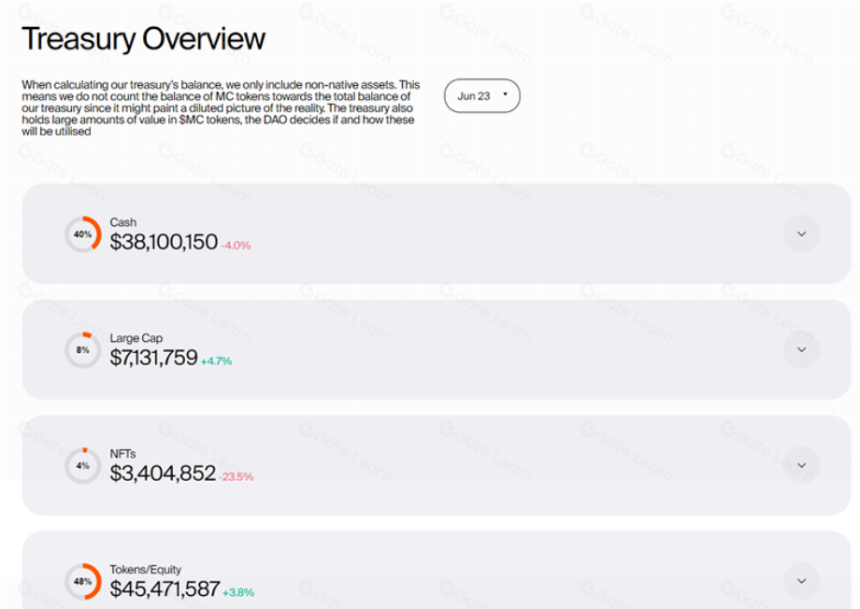The height and width of the screenshot is (609, 860).
Task: Expand the Large Cap section chevron
Action: [801, 350]
